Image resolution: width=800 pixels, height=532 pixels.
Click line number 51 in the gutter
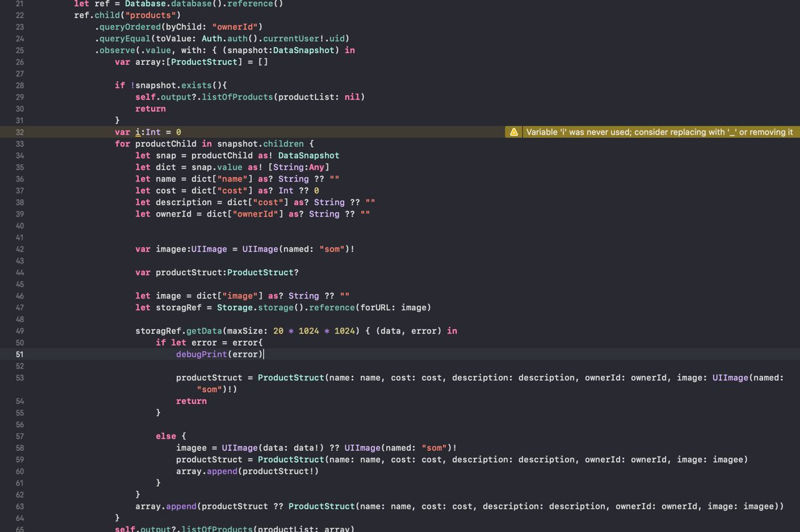19,354
